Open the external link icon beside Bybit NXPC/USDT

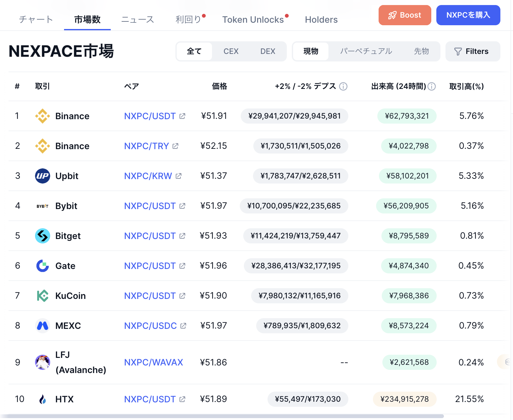pos(182,206)
